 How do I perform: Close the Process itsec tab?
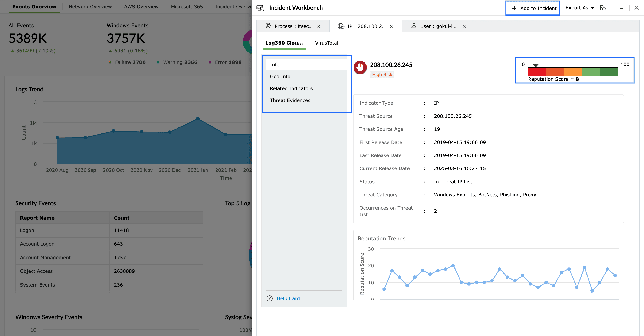pyautogui.click(x=319, y=26)
